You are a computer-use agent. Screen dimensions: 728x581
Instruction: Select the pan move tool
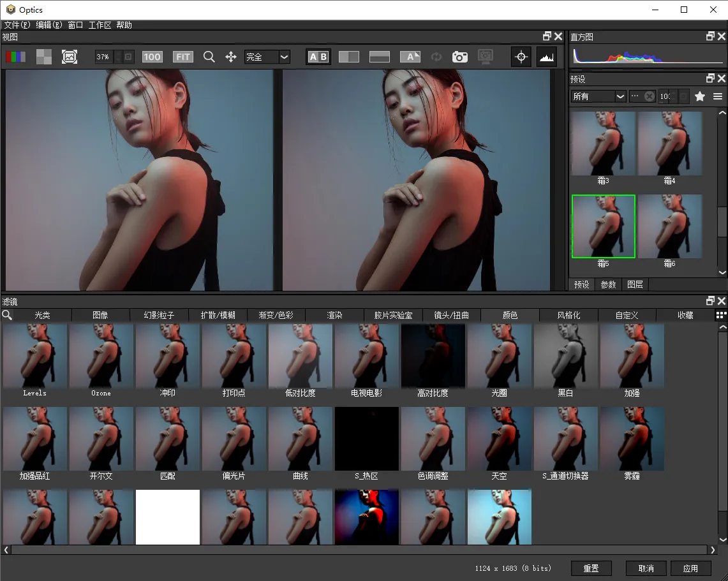tap(231, 57)
